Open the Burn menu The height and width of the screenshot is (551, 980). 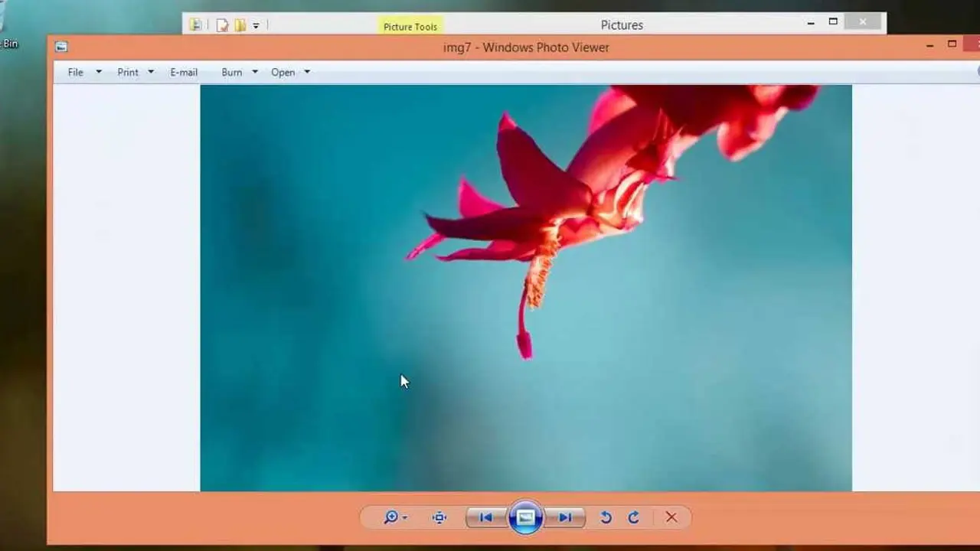[232, 72]
